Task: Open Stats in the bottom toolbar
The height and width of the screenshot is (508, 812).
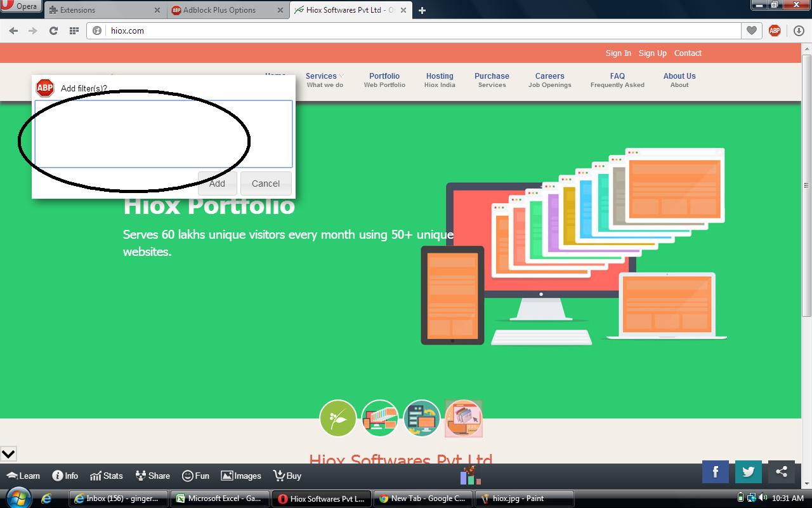Action: [107, 476]
